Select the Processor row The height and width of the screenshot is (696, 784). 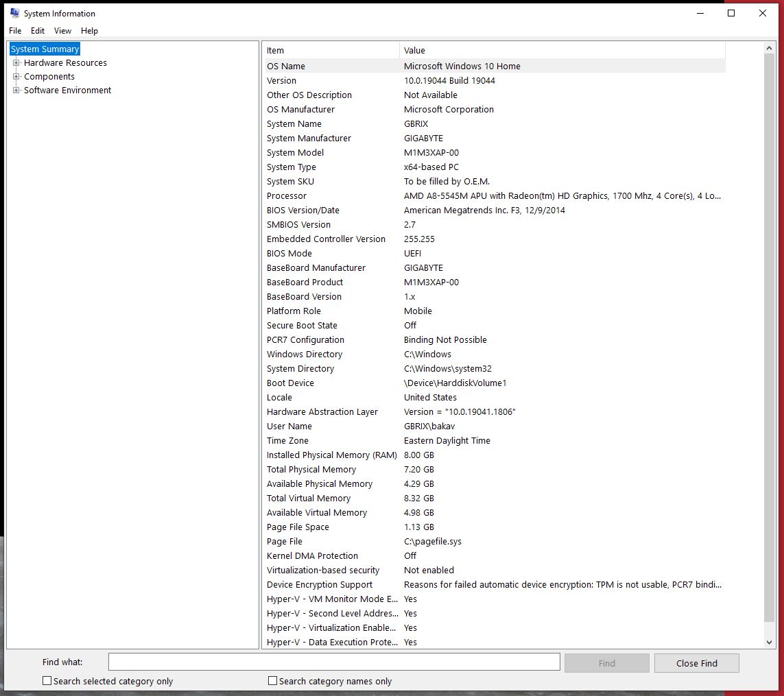tap(494, 196)
